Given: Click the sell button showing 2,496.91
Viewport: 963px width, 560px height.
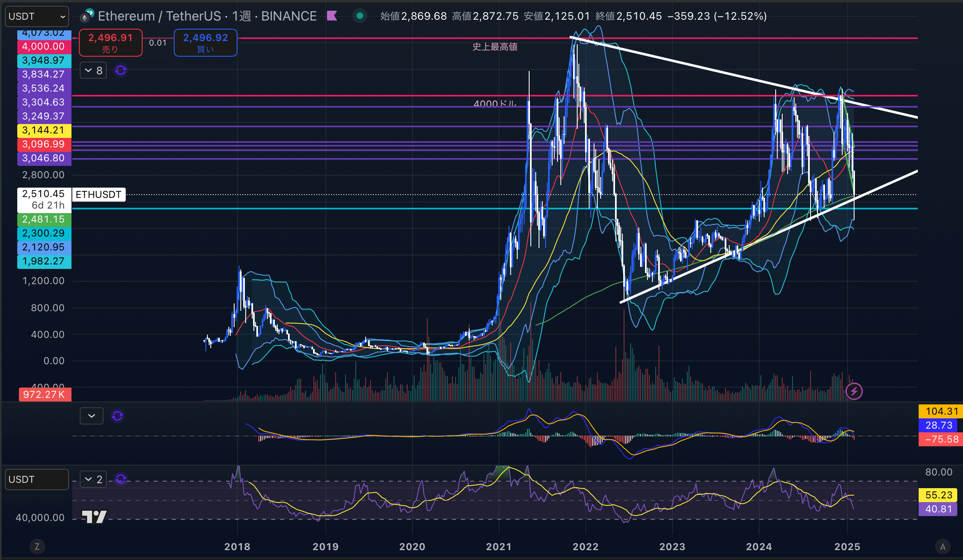Looking at the screenshot, I should [x=111, y=43].
